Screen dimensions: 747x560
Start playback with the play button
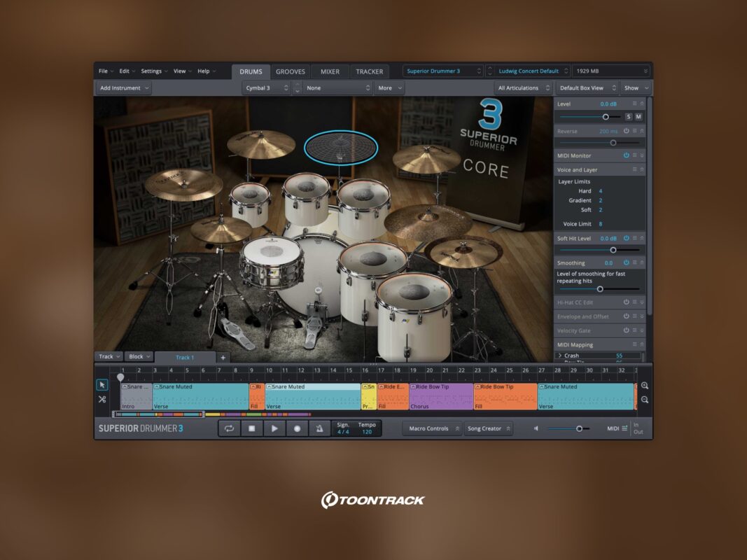274,428
